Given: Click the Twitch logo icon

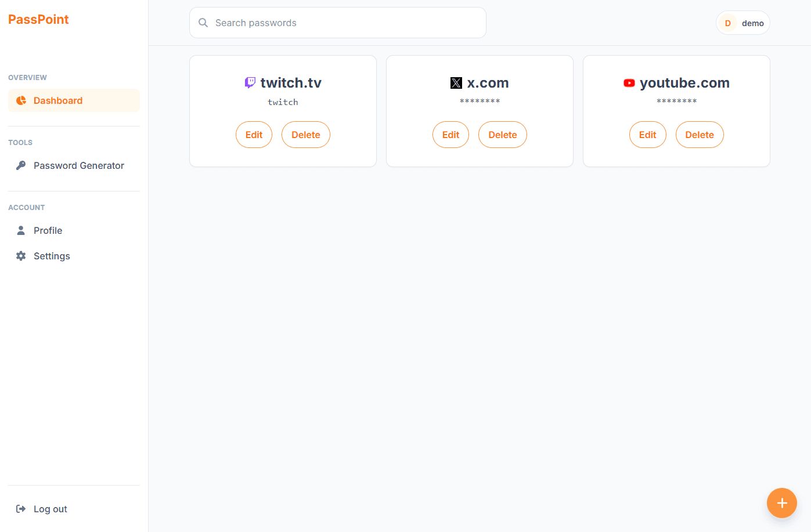Looking at the screenshot, I should click(x=250, y=83).
